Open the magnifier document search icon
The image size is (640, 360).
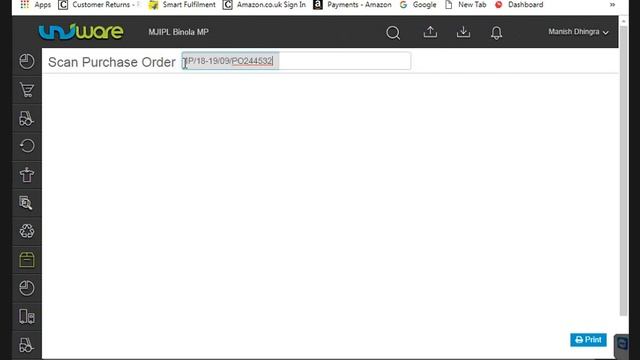tap(27, 203)
